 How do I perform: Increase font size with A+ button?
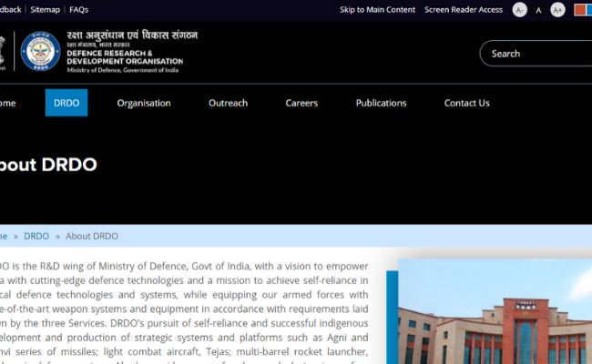click(557, 10)
